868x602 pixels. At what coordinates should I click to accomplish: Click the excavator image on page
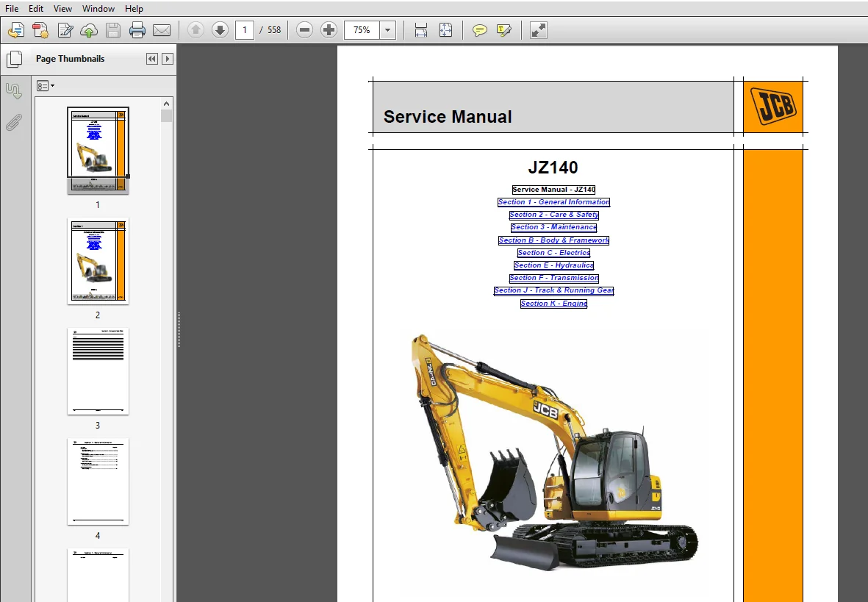click(x=555, y=451)
